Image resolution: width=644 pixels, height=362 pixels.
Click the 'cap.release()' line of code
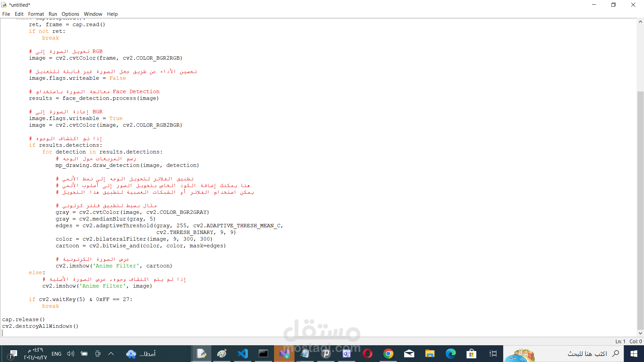pyautogui.click(x=23, y=319)
